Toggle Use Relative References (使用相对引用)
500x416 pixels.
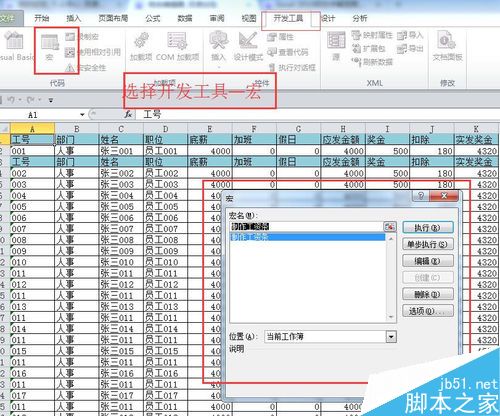93,52
